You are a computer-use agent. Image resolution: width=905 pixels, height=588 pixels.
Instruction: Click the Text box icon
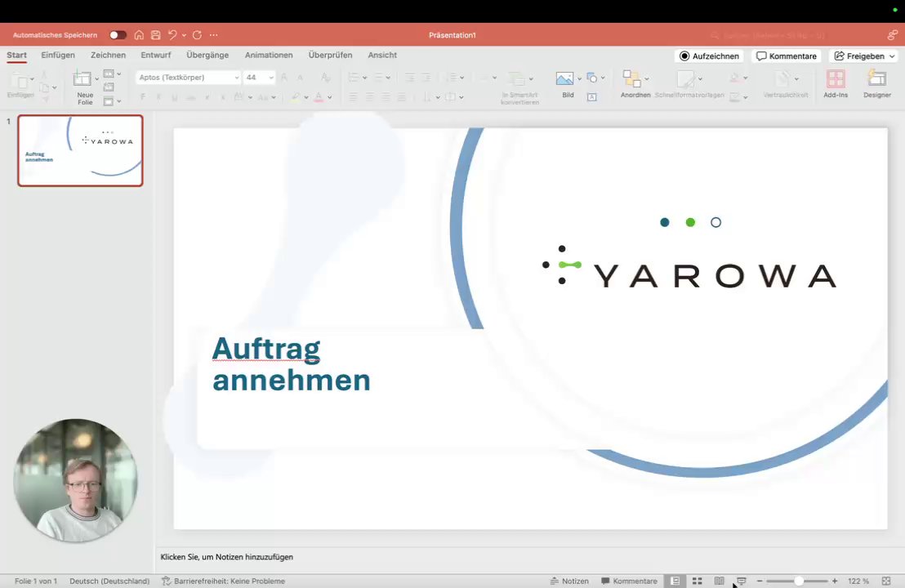click(592, 97)
